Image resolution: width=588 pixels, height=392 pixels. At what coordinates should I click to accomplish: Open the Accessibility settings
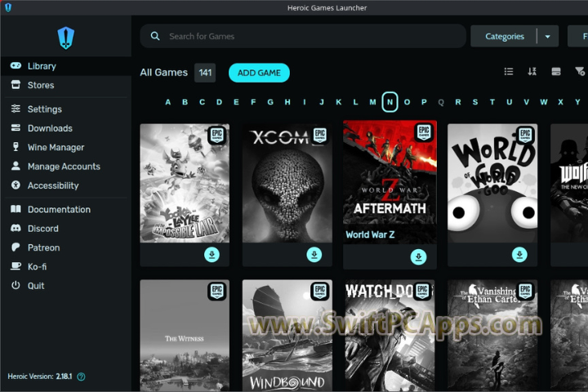pyautogui.click(x=65, y=185)
